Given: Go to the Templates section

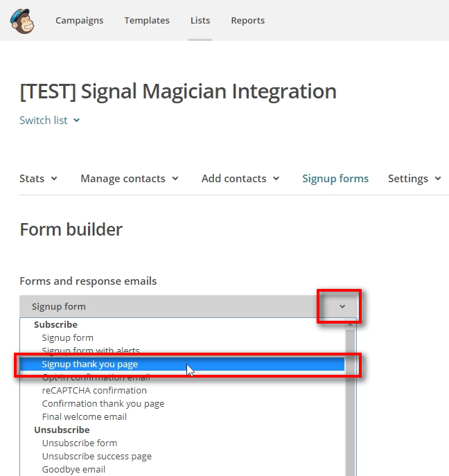Looking at the screenshot, I should point(147,21).
